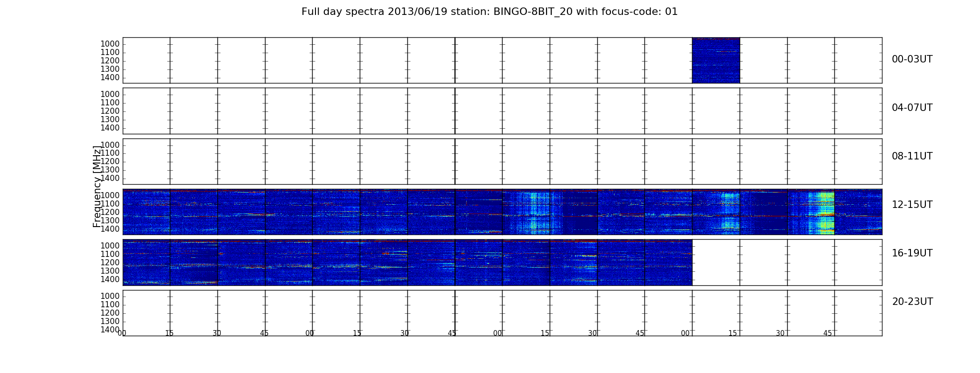This screenshot has width=980, height=373.
Task: Select the "16-19UT" row label
Action: pos(912,253)
